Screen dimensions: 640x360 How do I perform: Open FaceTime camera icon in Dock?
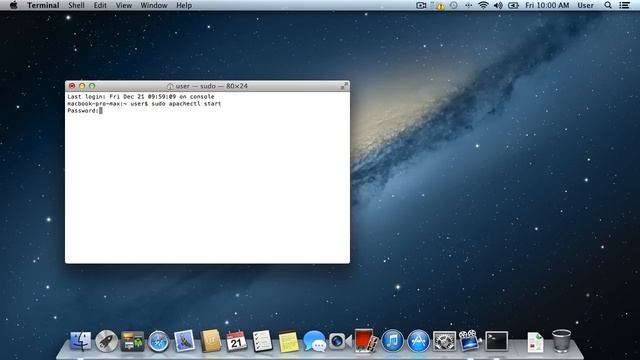(x=340, y=341)
